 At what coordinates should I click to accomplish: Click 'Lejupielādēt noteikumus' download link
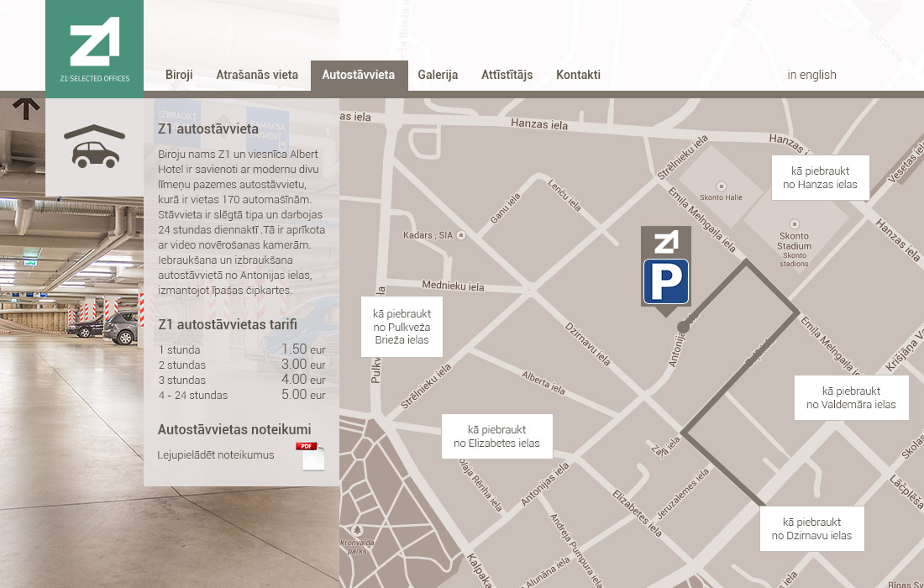pos(216,454)
